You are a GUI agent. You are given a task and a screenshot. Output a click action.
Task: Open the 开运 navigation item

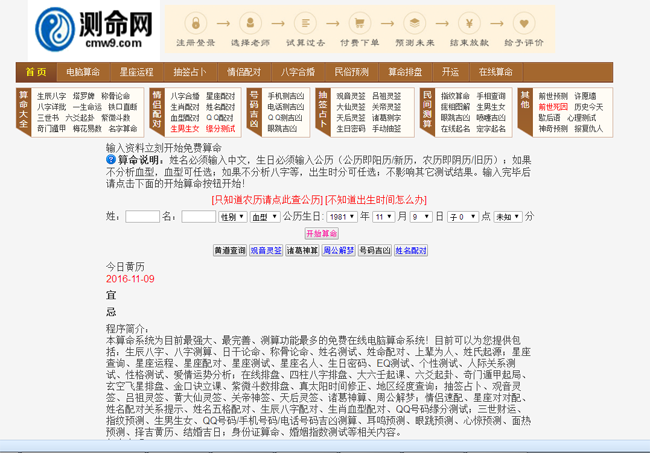pos(450,72)
